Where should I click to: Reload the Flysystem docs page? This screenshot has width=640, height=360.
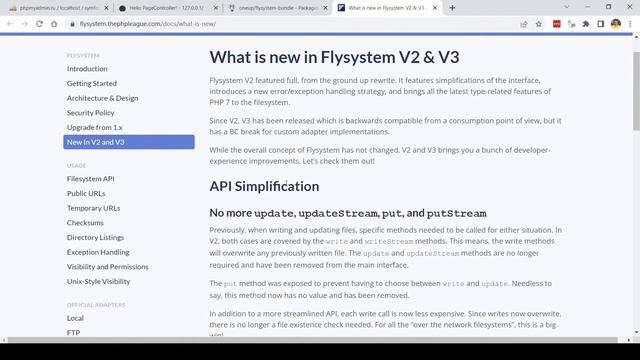40,24
